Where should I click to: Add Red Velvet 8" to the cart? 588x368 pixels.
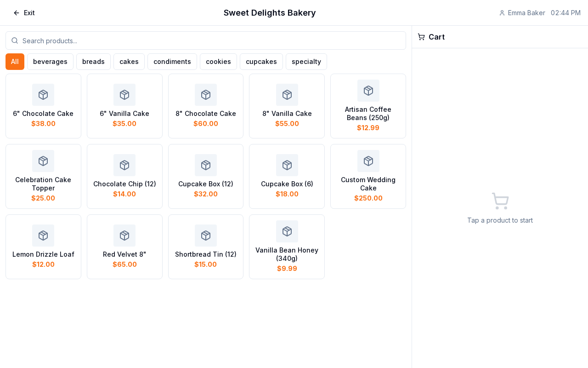point(124,247)
